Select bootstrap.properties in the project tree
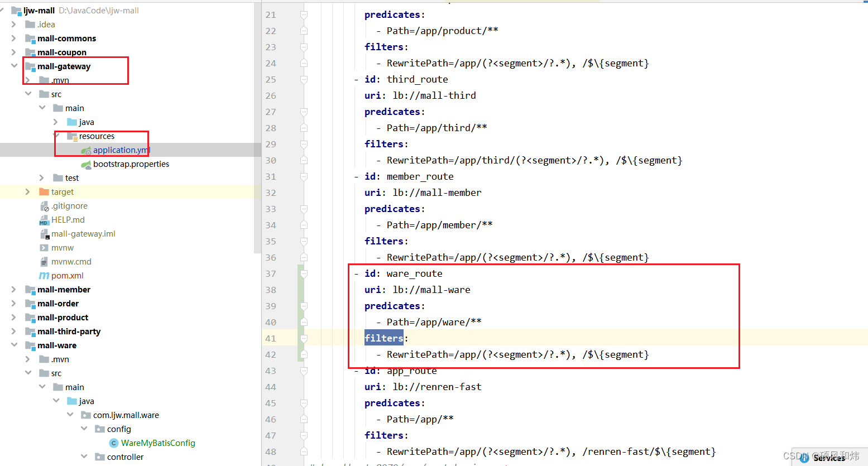 tap(131, 164)
